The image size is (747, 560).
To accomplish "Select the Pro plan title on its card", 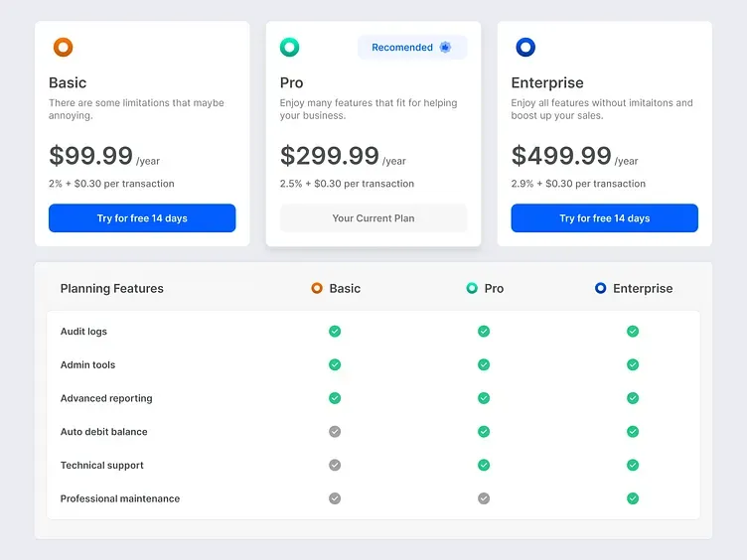I will [292, 82].
